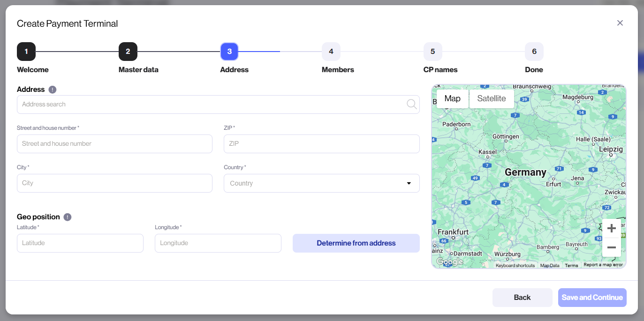This screenshot has width=644, height=321.
Task: Open the Country dropdown
Action: [x=408, y=183]
